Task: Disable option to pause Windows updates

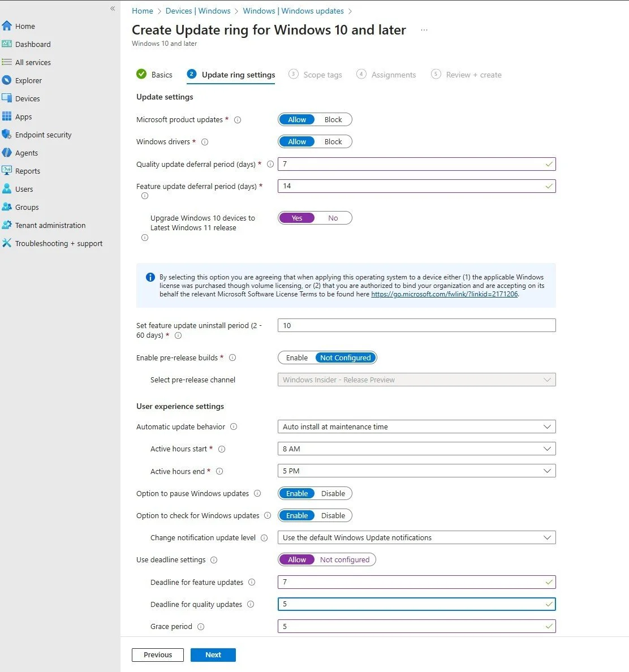Action: 333,493
